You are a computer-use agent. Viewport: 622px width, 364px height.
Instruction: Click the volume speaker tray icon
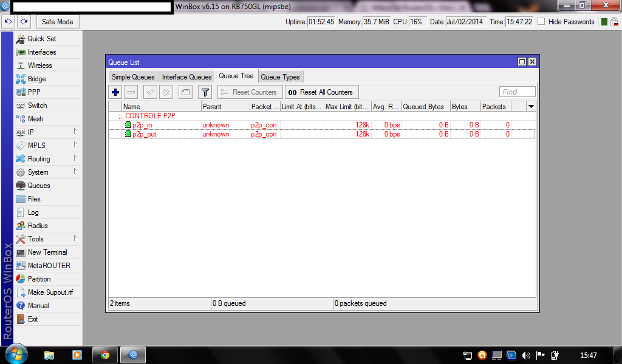point(526,356)
